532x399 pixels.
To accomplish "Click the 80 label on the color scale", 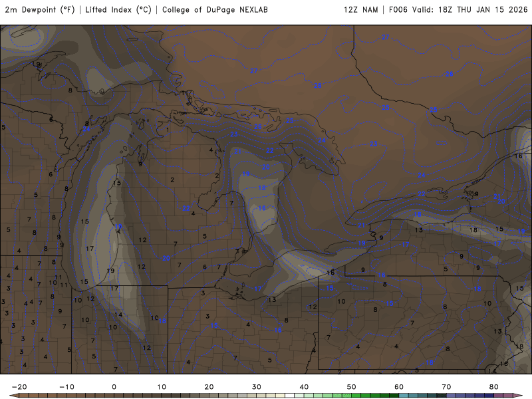I will [x=494, y=387].
